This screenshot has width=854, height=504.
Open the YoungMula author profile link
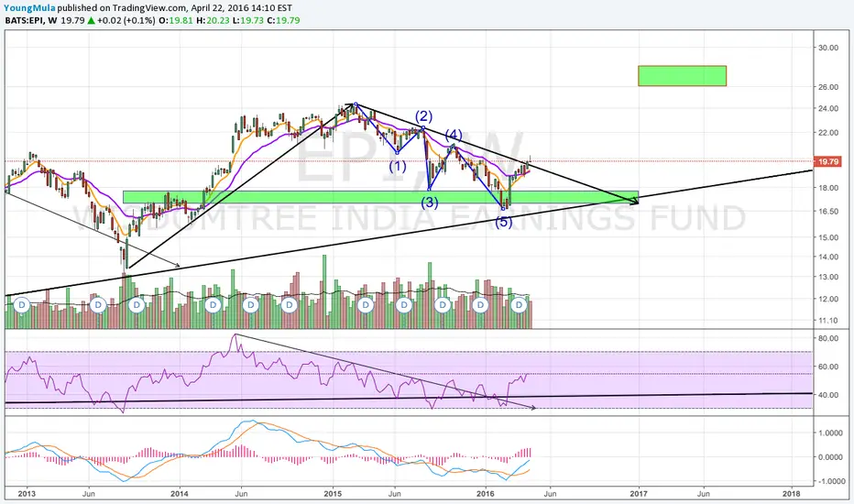click(x=29, y=8)
